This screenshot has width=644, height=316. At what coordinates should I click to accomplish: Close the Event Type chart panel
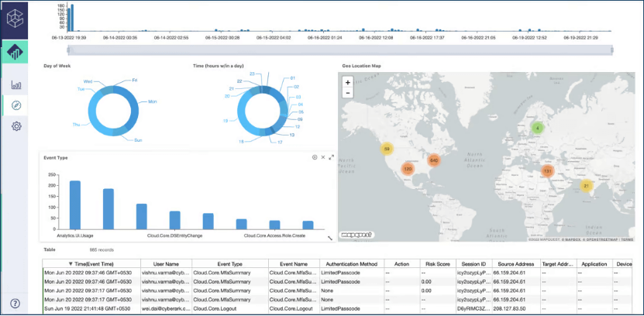(322, 157)
